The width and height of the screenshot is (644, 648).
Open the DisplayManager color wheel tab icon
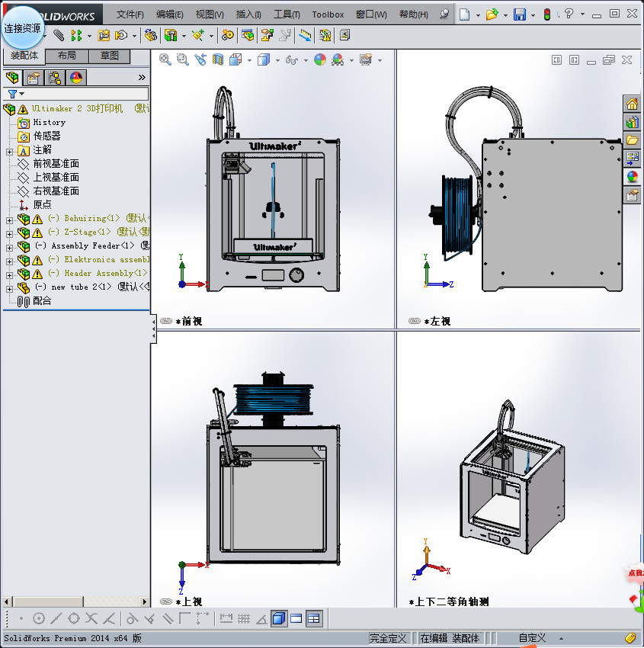(x=76, y=78)
